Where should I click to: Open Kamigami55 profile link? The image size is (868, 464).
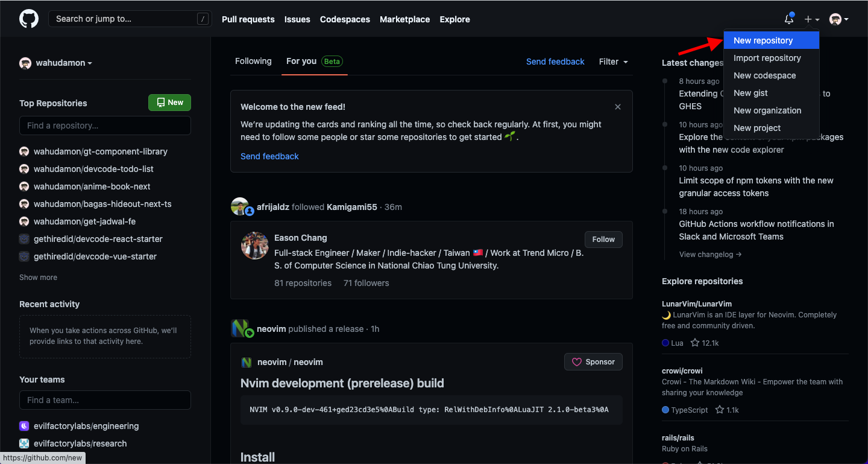click(x=352, y=207)
